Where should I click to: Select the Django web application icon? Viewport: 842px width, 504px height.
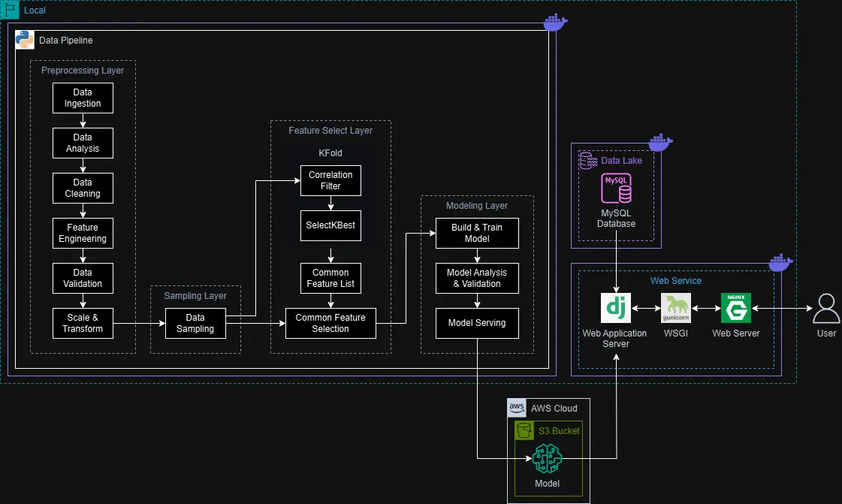[616, 308]
